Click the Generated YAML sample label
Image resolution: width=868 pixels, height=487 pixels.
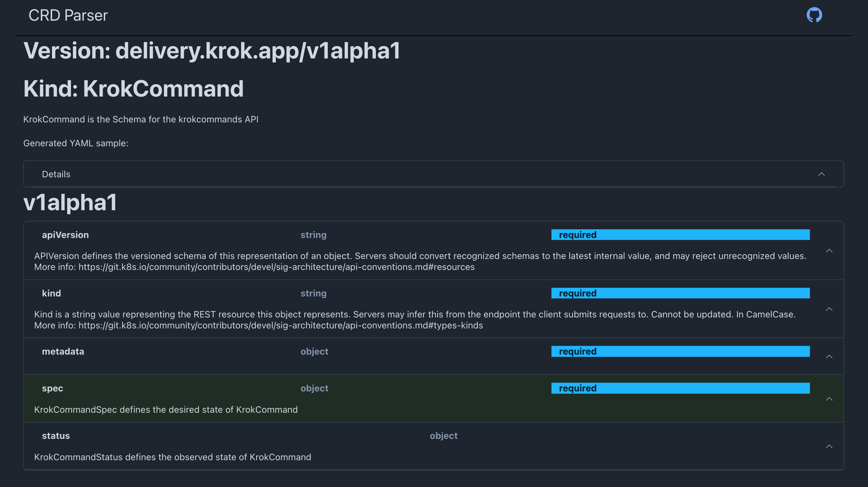click(76, 143)
